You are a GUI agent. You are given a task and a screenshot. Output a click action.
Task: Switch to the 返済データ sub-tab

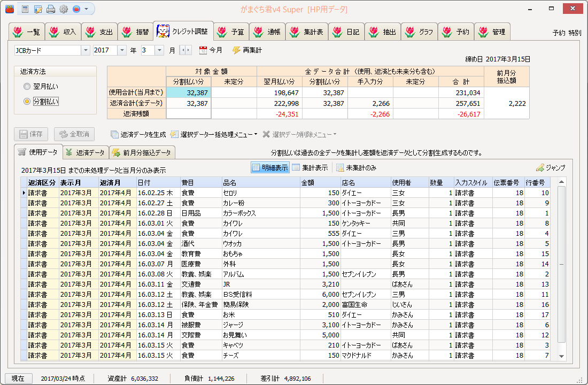pyautogui.click(x=86, y=153)
